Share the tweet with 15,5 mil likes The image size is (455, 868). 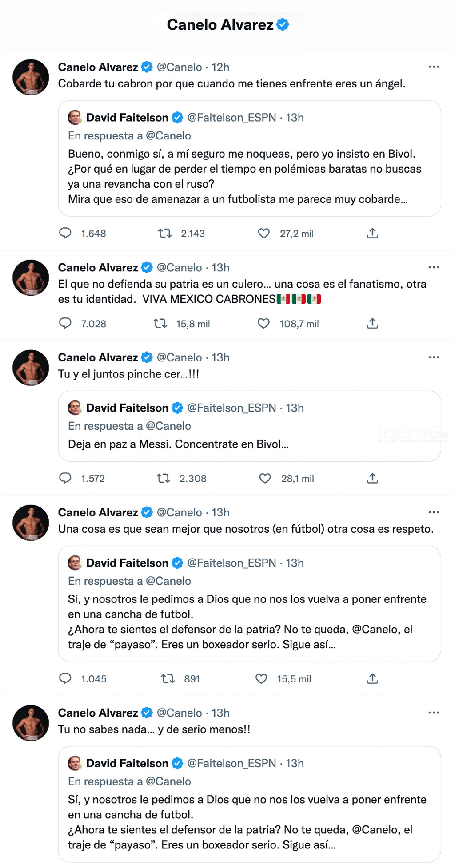(372, 678)
